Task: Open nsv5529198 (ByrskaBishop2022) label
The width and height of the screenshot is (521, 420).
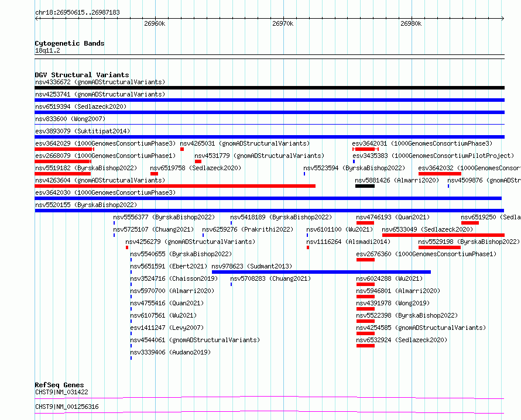Action: pyautogui.click(x=469, y=242)
